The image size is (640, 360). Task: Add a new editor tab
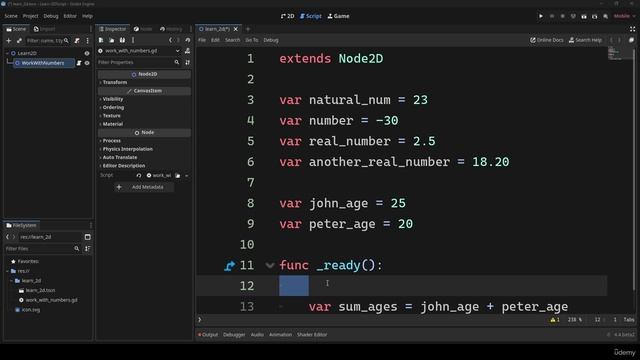tap(248, 29)
